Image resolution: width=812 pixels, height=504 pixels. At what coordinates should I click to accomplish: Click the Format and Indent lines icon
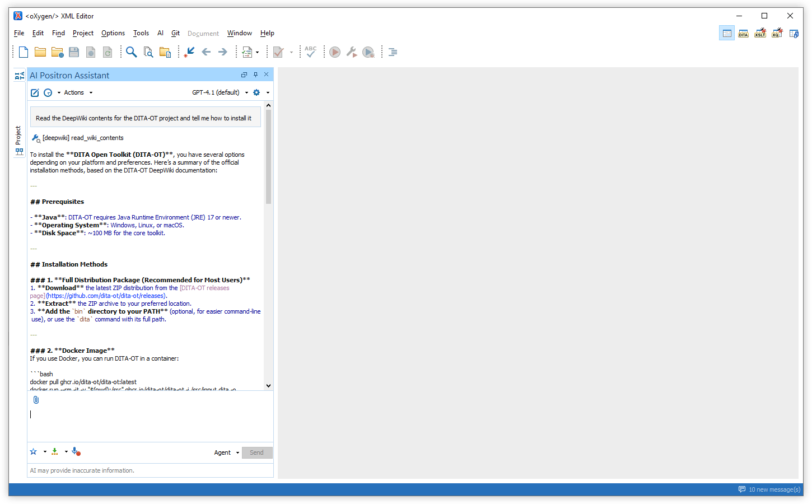[x=393, y=52]
